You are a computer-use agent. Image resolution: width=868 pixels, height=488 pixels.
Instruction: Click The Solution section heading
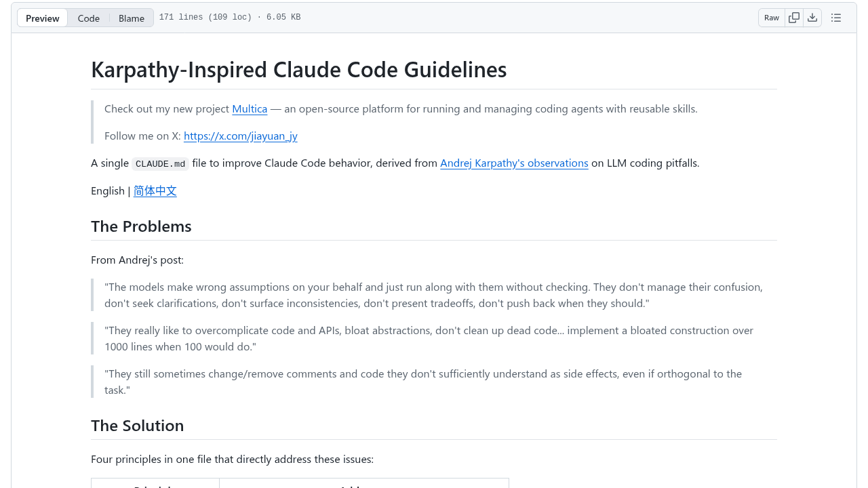138,426
